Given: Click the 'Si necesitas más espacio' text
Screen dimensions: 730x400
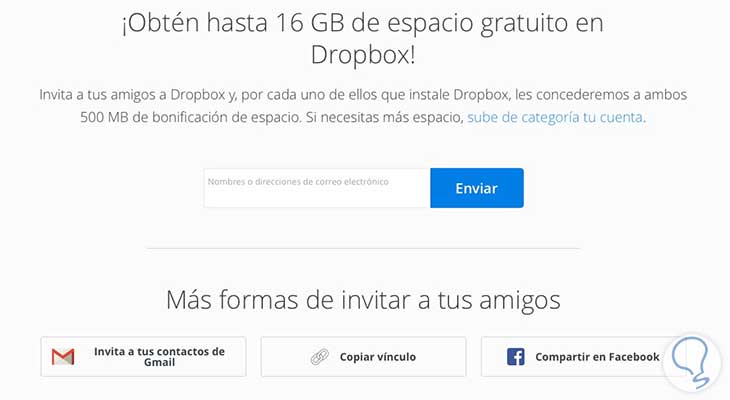Looking at the screenshot, I should point(385,117).
